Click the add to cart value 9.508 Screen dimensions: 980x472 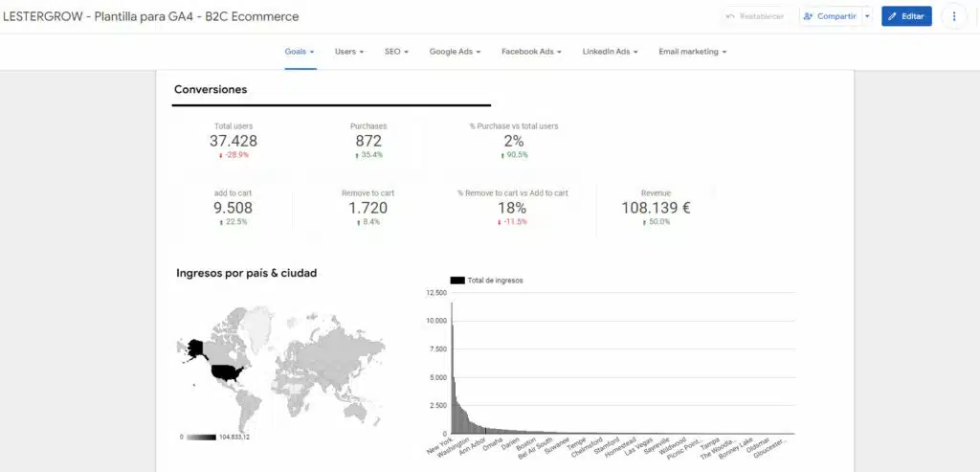pyautogui.click(x=234, y=208)
